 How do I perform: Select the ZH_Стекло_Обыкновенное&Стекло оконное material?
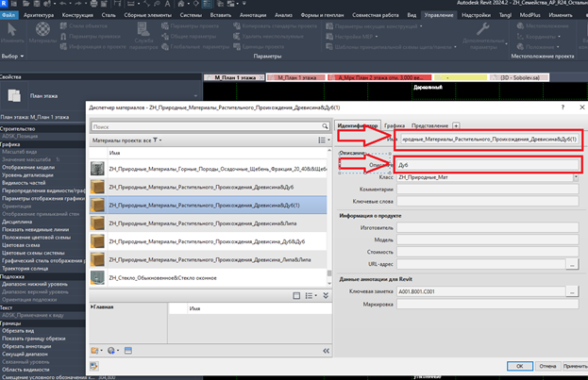(209, 278)
